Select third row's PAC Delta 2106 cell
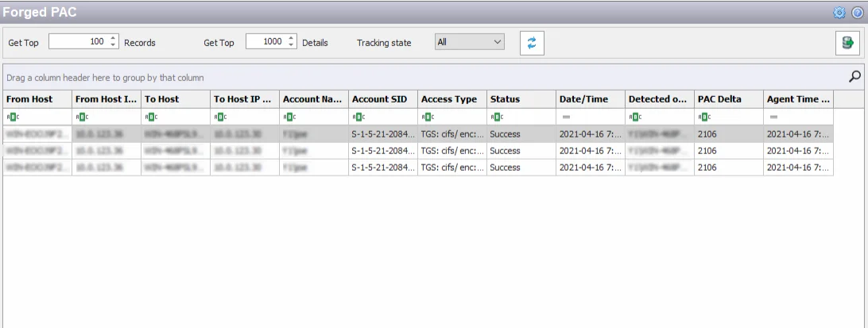 coord(729,167)
